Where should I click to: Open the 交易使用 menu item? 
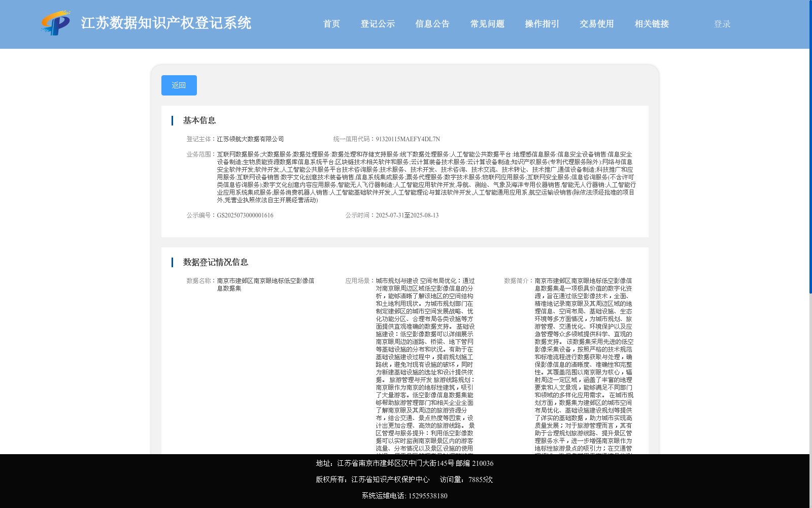597,24
